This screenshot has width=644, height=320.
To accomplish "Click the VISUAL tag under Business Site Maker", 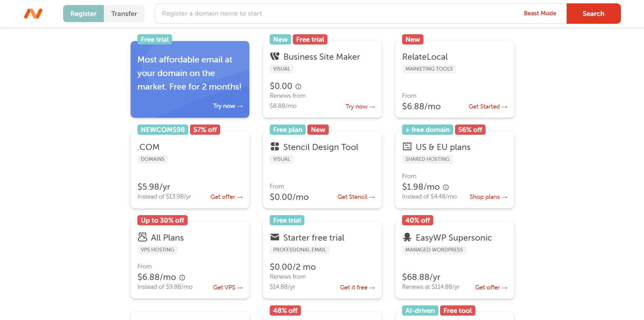I will [281, 69].
